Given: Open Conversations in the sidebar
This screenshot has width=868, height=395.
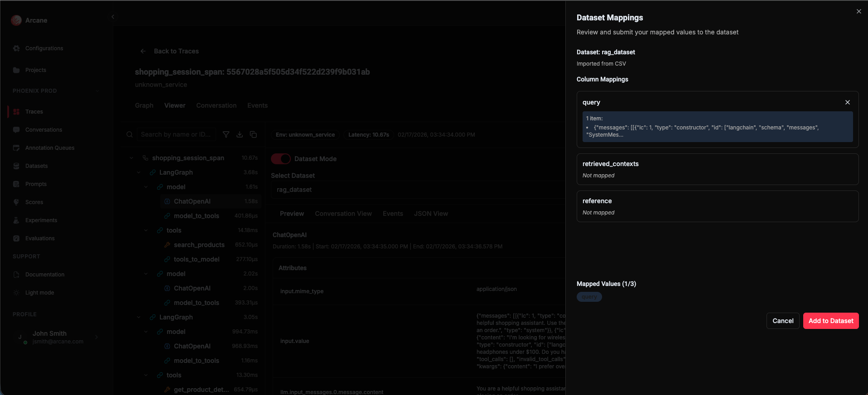Looking at the screenshot, I should pyautogui.click(x=43, y=130).
